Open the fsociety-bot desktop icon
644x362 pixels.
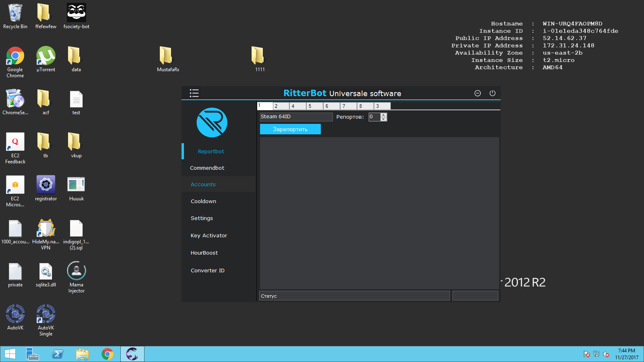click(76, 13)
